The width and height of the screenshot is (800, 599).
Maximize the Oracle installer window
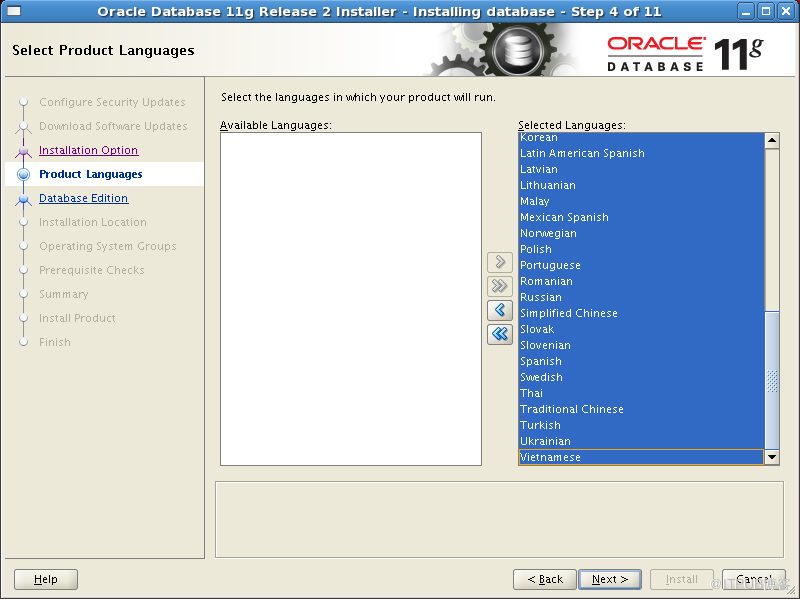(x=766, y=11)
